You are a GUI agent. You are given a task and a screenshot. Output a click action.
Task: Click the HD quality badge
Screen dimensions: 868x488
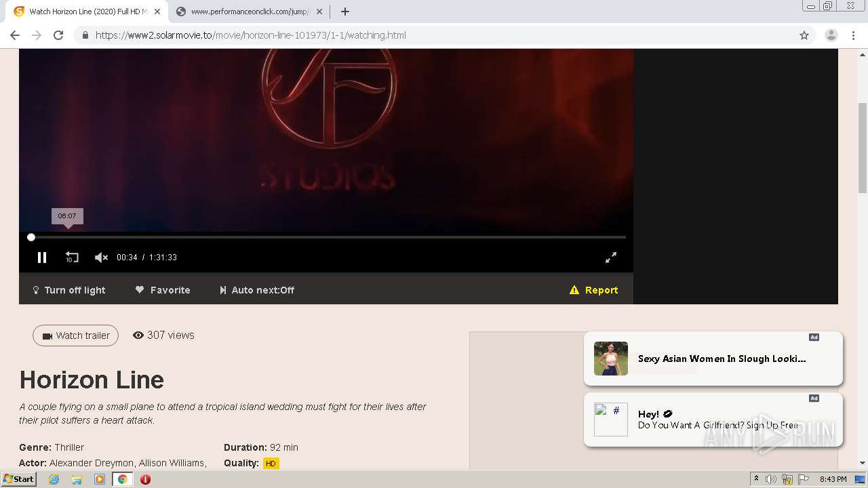[271, 464]
